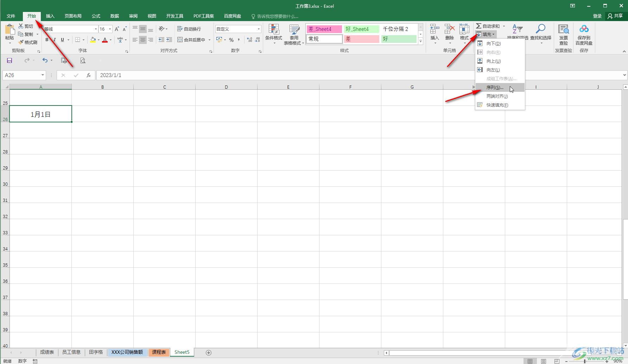Image resolution: width=628 pixels, height=364 pixels.
Task: Increase font size with the larger A
Action: tap(117, 29)
